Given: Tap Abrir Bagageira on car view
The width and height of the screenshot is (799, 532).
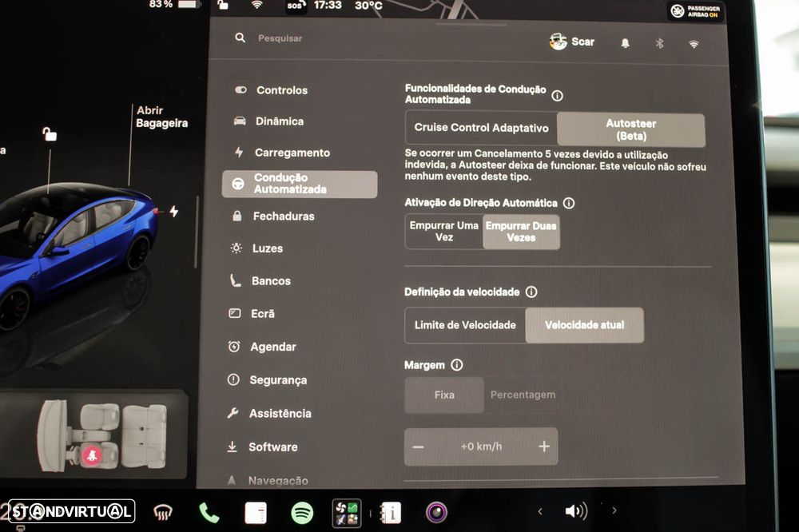Looking at the screenshot, I should 161,117.
